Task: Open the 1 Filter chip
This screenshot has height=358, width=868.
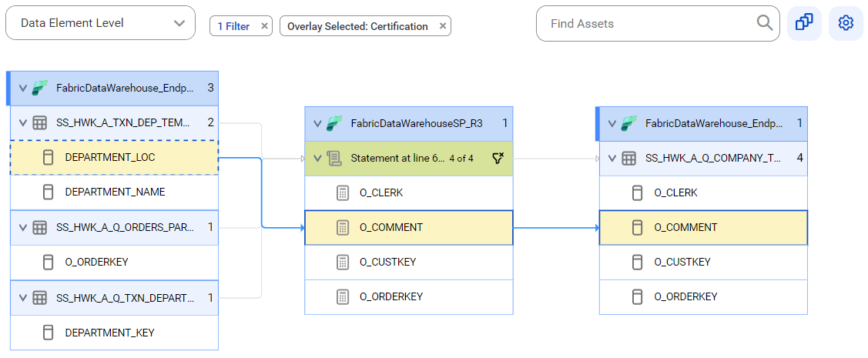Action: [x=233, y=26]
